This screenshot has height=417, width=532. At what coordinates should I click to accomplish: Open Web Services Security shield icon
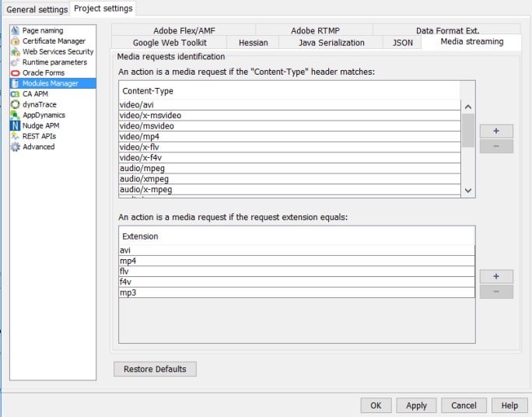tap(16, 51)
